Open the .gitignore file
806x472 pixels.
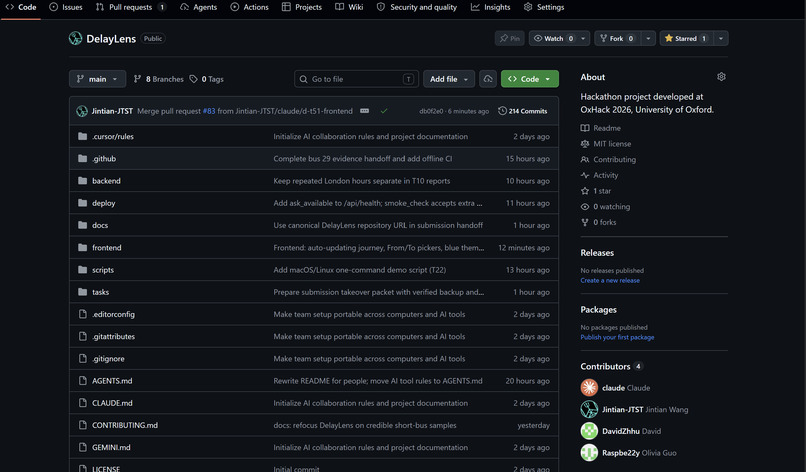[108, 359]
